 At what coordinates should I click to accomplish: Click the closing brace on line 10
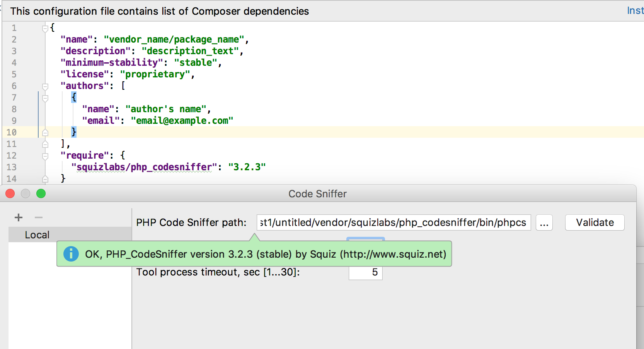[74, 132]
